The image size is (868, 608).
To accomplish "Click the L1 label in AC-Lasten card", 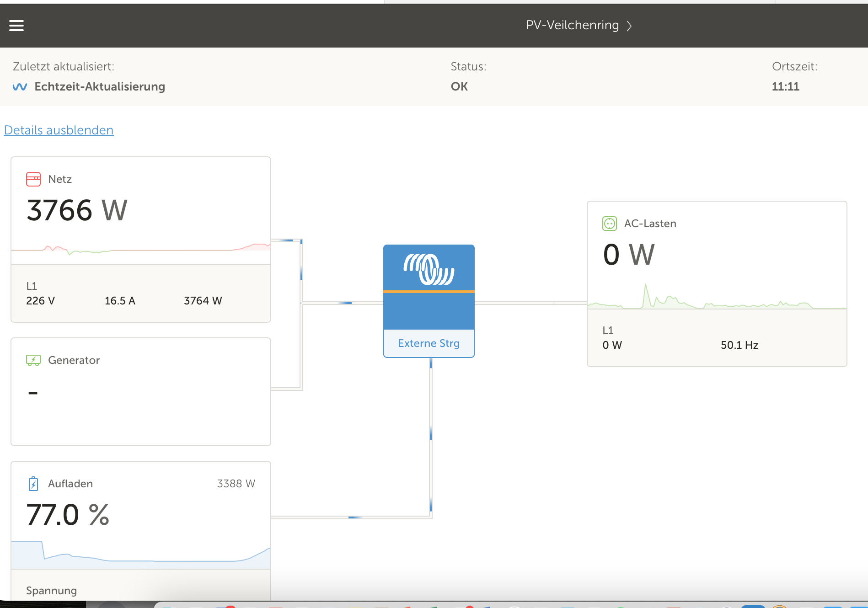I will point(608,331).
